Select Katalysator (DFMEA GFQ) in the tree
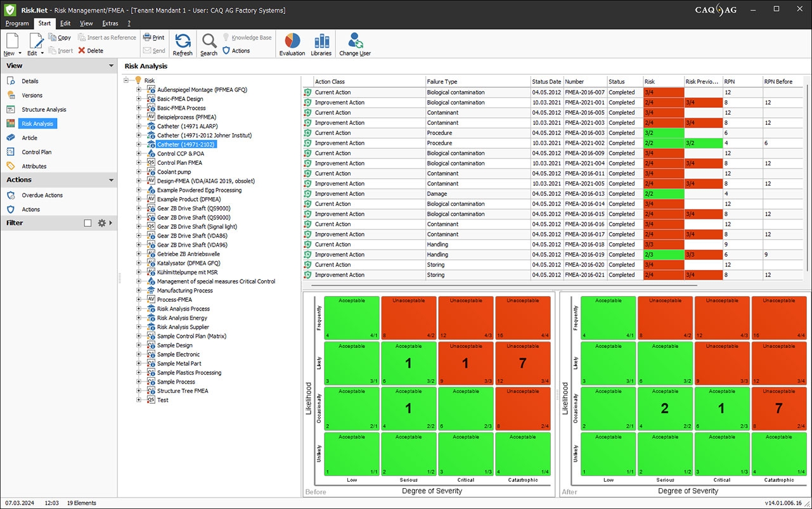 (188, 263)
